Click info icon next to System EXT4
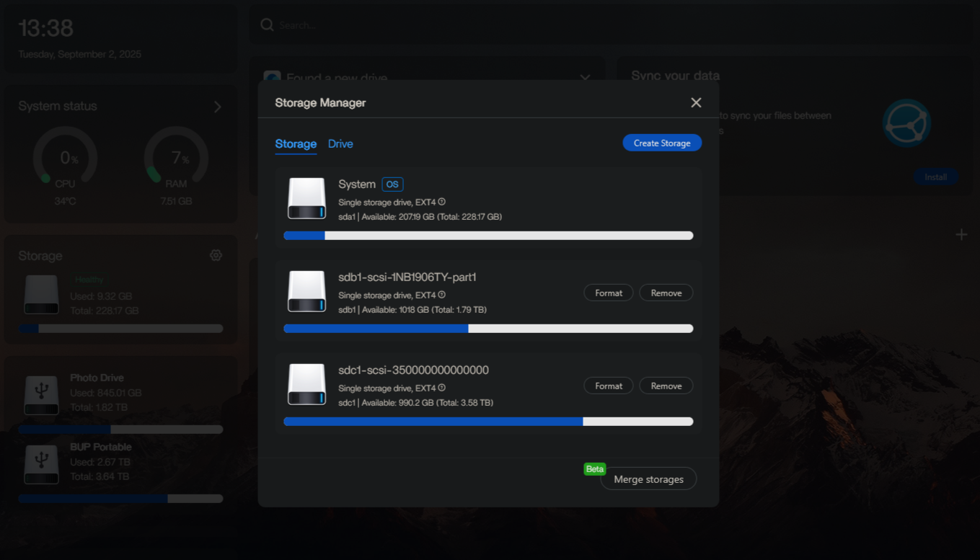This screenshot has height=560, width=980. (x=442, y=203)
